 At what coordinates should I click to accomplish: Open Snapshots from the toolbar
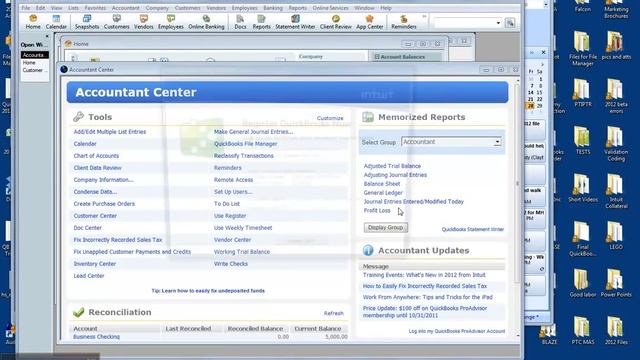(x=87, y=22)
